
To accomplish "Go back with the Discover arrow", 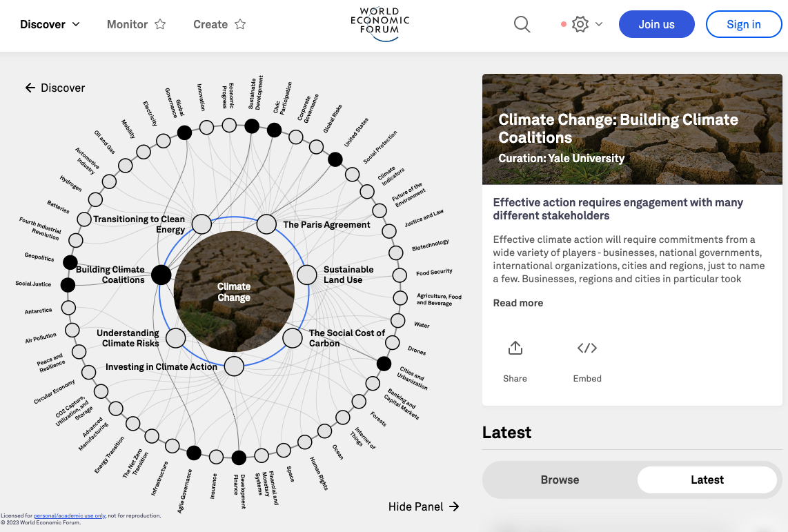I will coord(55,88).
